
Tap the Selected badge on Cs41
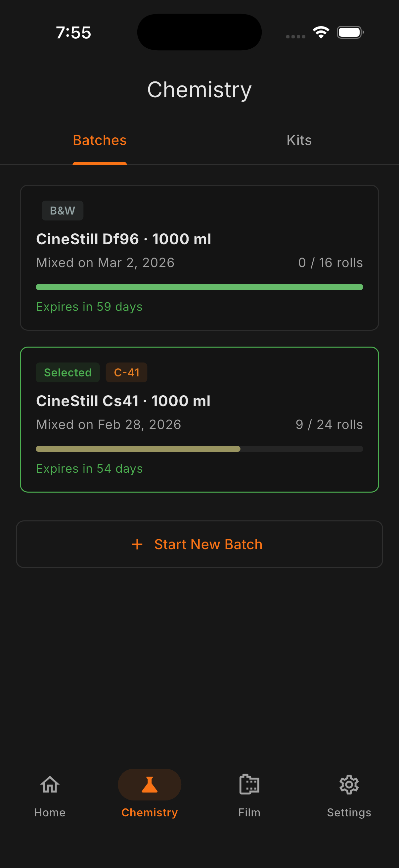coord(68,372)
